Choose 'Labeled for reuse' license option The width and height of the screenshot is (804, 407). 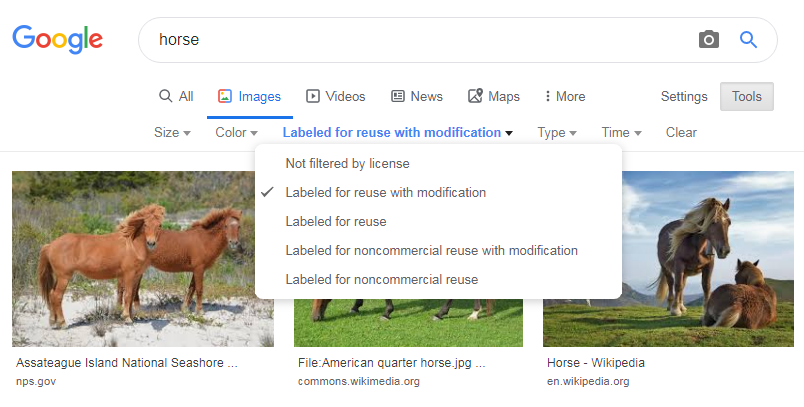pyautogui.click(x=336, y=221)
